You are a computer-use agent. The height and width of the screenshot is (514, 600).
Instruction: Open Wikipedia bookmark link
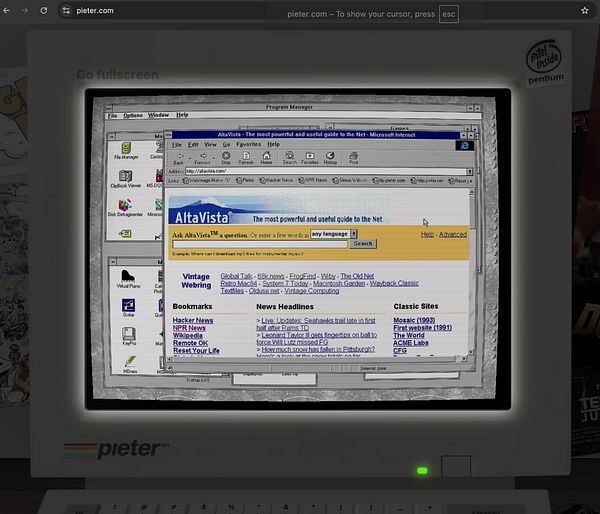(188, 336)
